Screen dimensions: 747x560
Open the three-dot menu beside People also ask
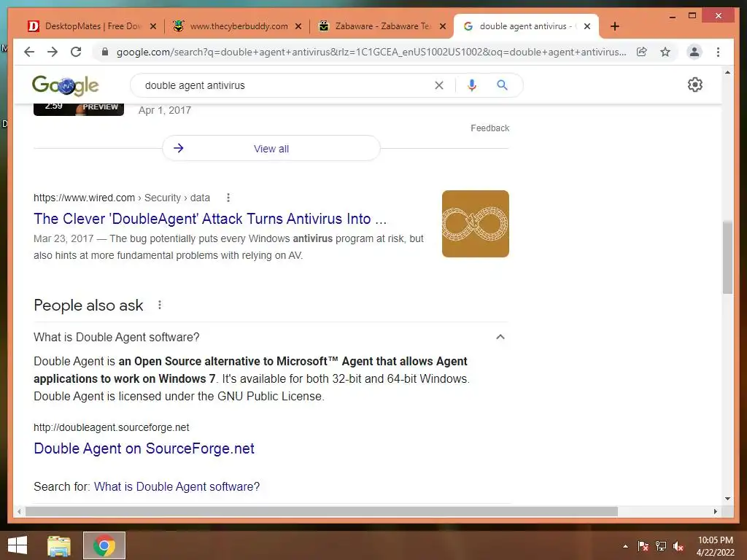[x=160, y=305]
